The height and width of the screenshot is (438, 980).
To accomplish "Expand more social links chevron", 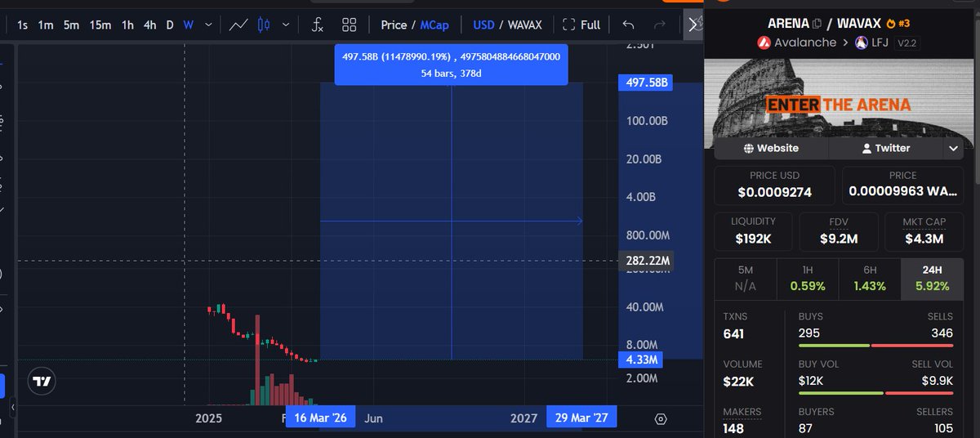I will coord(953,149).
